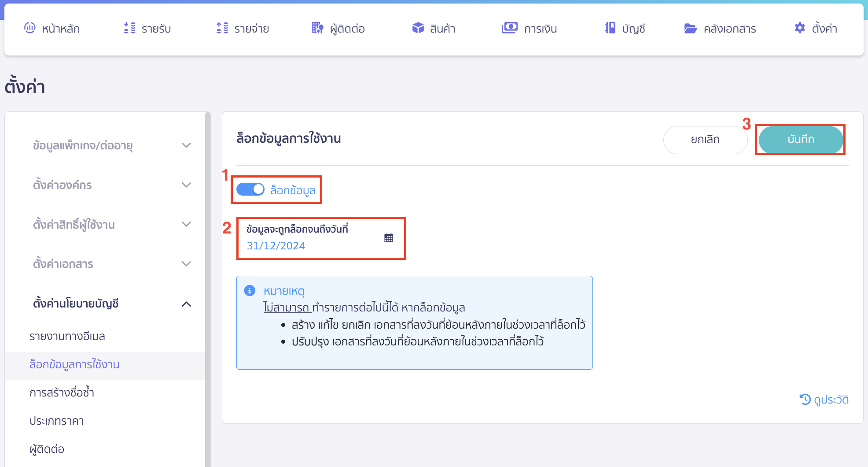Click the 31/12/2024 date input field

point(276,245)
